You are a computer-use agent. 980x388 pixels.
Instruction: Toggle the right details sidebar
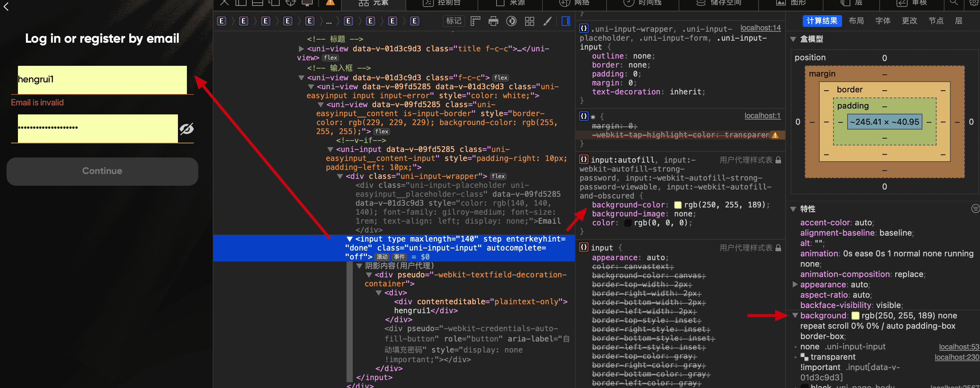pos(566,21)
